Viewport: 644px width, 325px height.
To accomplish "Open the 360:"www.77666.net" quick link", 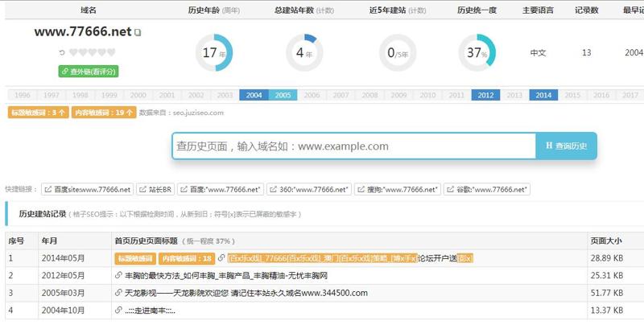I will (x=309, y=189).
